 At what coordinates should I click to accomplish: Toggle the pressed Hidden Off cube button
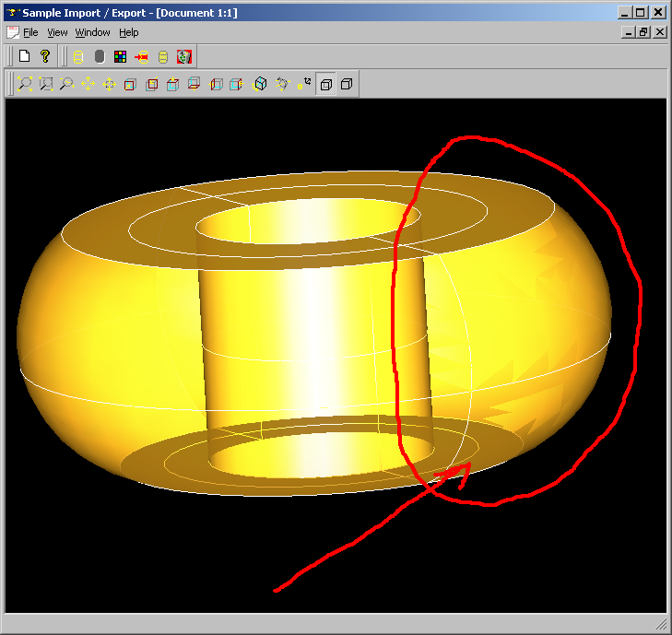[325, 85]
